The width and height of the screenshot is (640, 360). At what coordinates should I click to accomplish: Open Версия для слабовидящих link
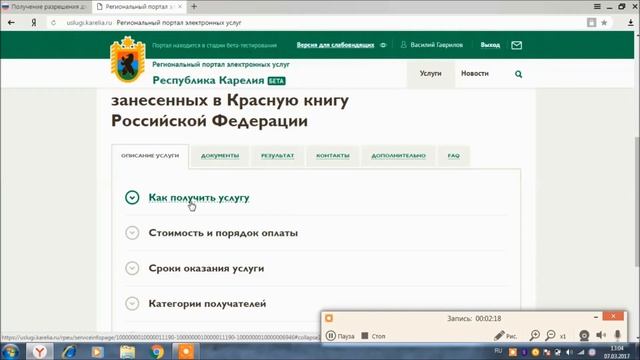pyautogui.click(x=335, y=45)
